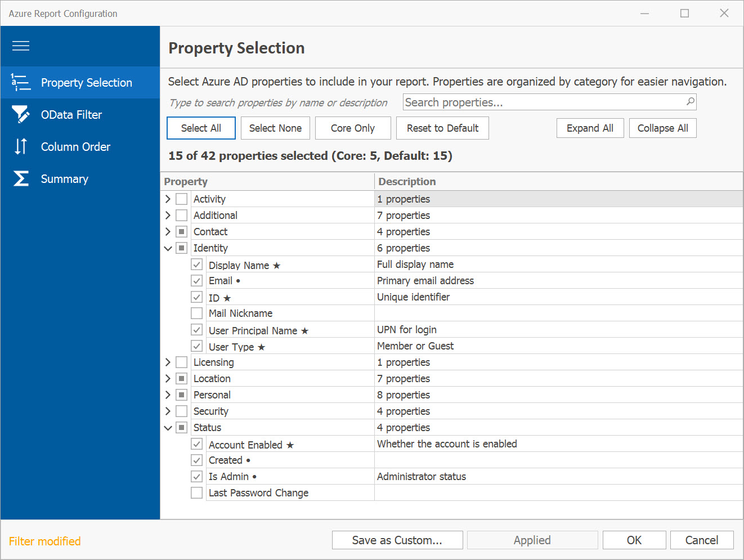Screen dimensions: 744x560
Task: Click the Property Selection list icon
Action: [21, 83]
